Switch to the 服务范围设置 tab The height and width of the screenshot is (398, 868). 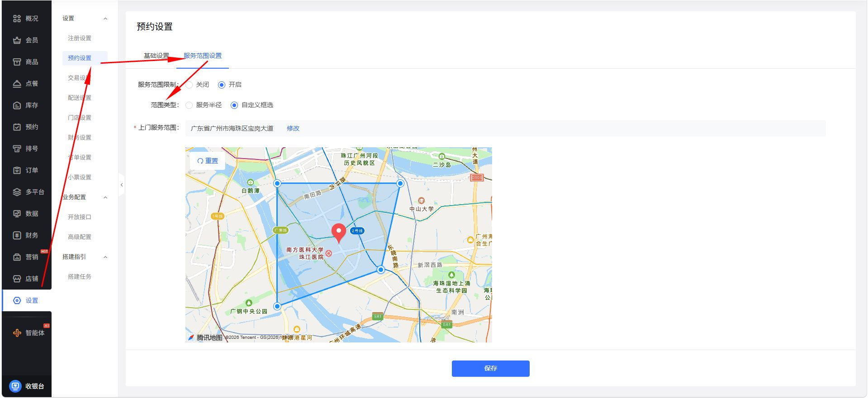(x=203, y=56)
